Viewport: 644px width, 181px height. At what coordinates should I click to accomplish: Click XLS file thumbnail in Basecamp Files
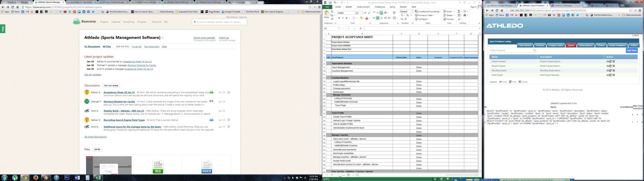(x=158, y=167)
